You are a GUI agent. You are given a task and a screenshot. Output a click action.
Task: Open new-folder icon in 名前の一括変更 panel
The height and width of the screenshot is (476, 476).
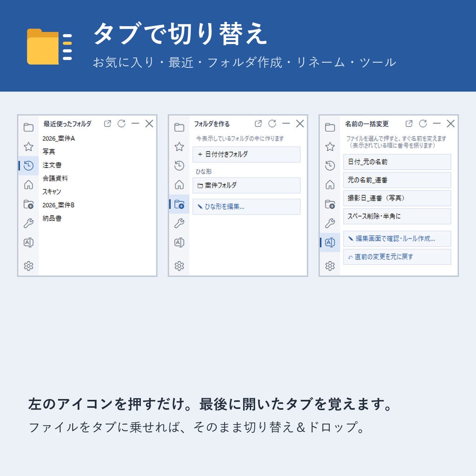(330, 205)
